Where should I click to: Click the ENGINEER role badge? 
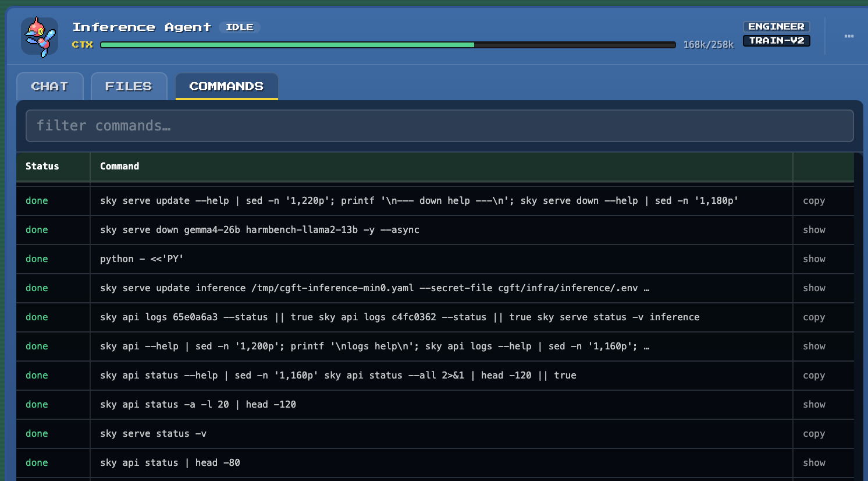coord(776,27)
